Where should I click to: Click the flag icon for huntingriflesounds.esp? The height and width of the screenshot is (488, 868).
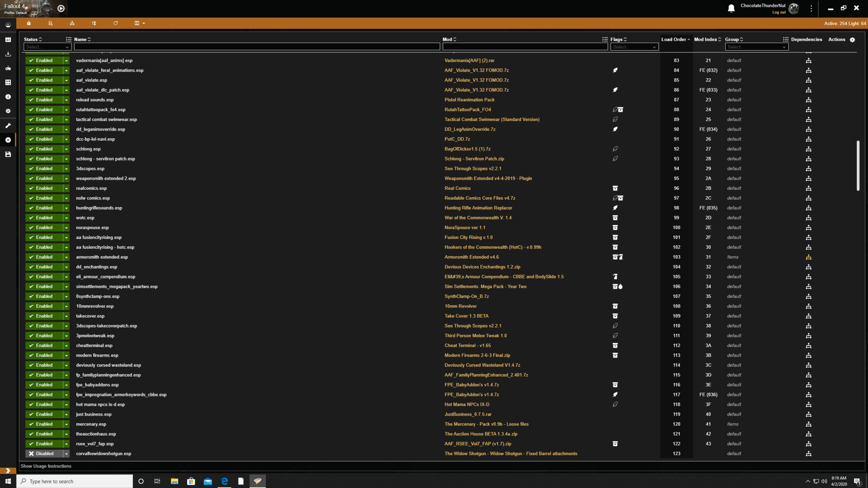pos(615,208)
